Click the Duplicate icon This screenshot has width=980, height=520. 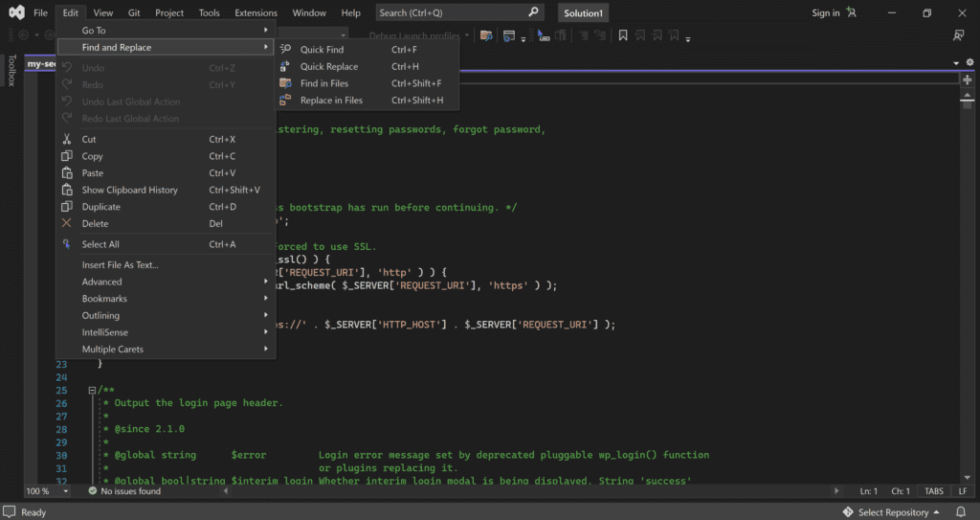click(67, 207)
